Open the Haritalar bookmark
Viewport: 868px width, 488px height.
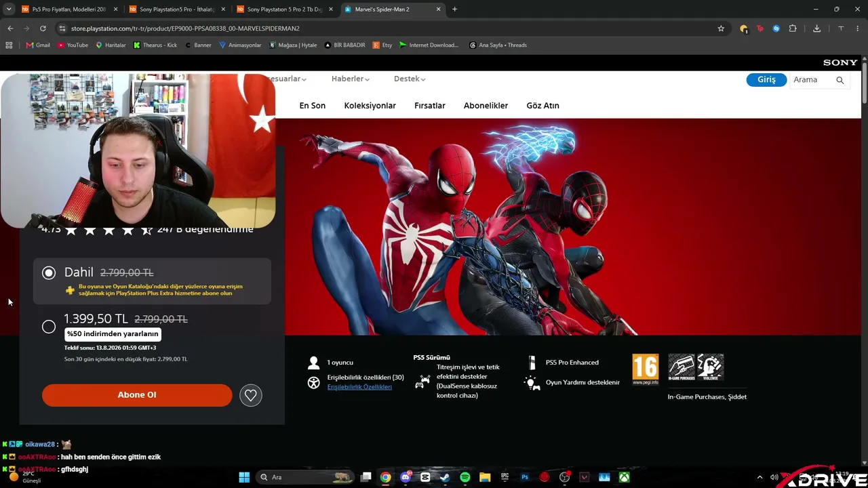pyautogui.click(x=111, y=45)
